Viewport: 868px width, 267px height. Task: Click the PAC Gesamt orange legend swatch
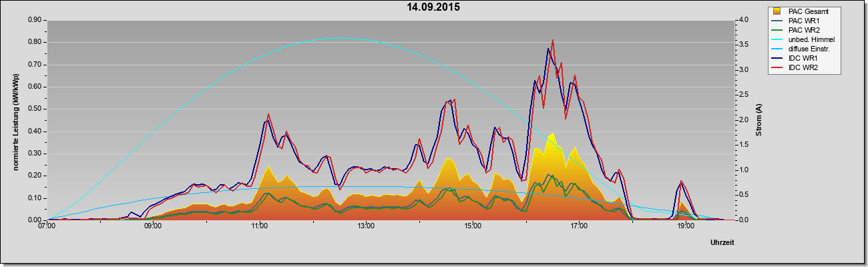(777, 11)
